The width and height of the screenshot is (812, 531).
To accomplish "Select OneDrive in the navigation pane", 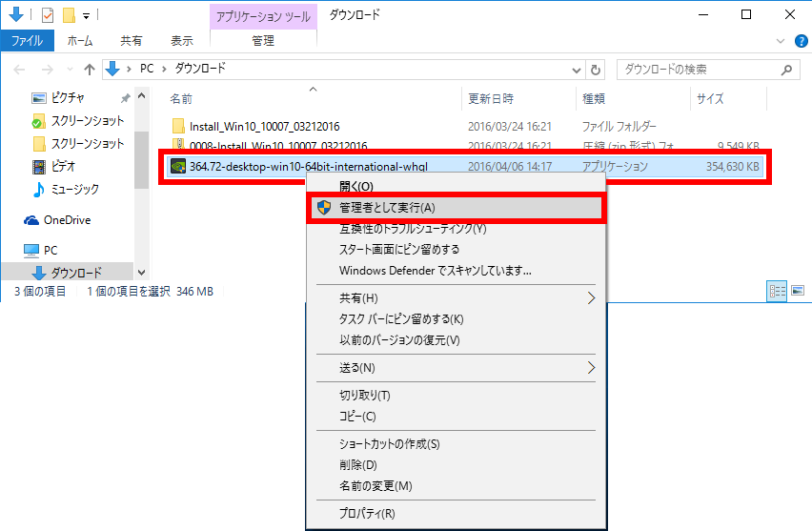I will click(67, 219).
